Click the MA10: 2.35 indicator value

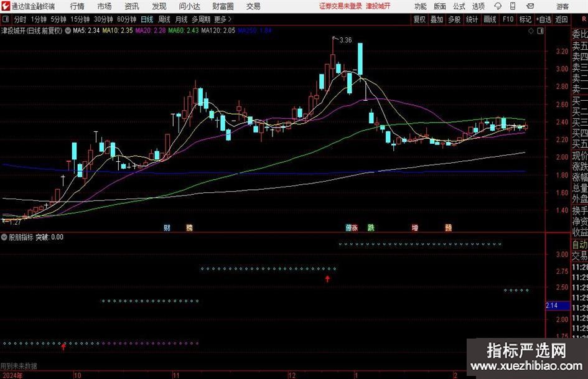118,30
